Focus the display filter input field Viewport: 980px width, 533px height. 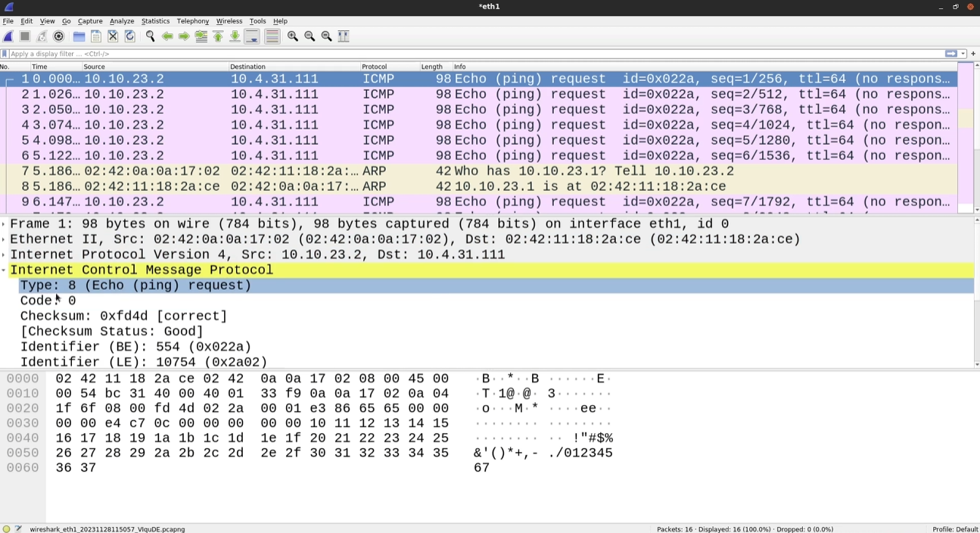pyautogui.click(x=454, y=54)
